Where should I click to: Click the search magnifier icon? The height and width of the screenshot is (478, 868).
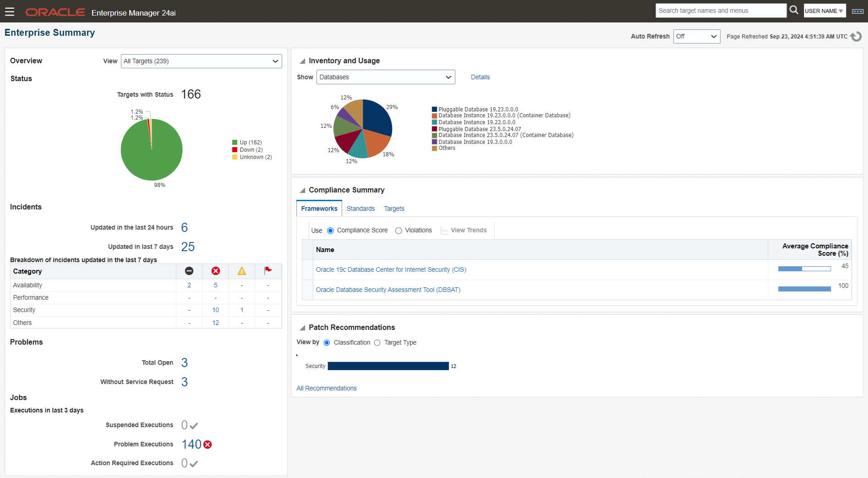coord(794,10)
